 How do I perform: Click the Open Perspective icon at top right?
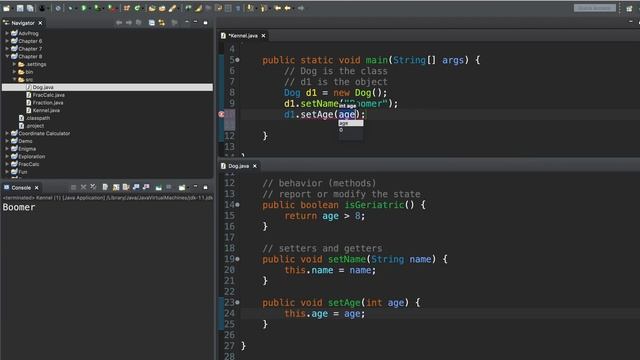629,8
